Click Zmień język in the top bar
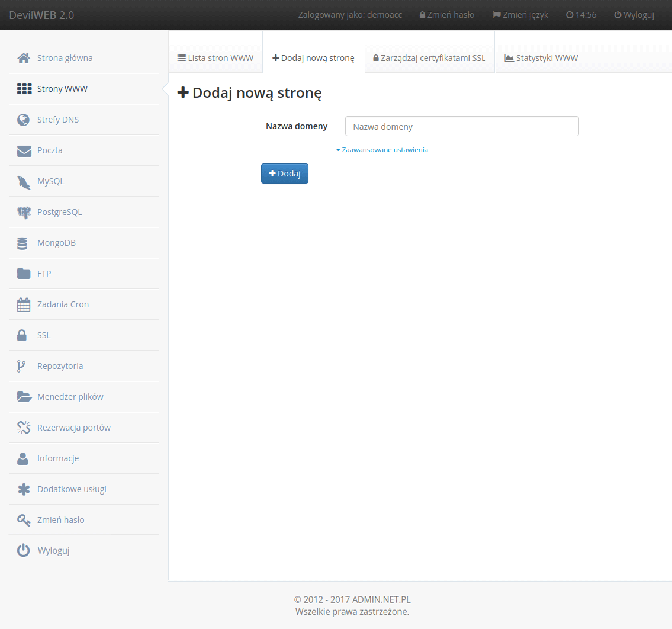This screenshot has height=629, width=672. 520,15
